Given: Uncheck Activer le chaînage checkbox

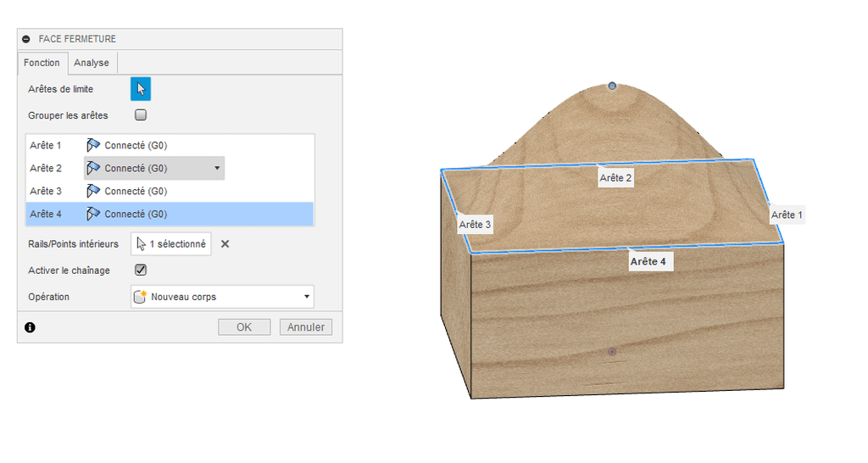Looking at the screenshot, I should (x=141, y=271).
